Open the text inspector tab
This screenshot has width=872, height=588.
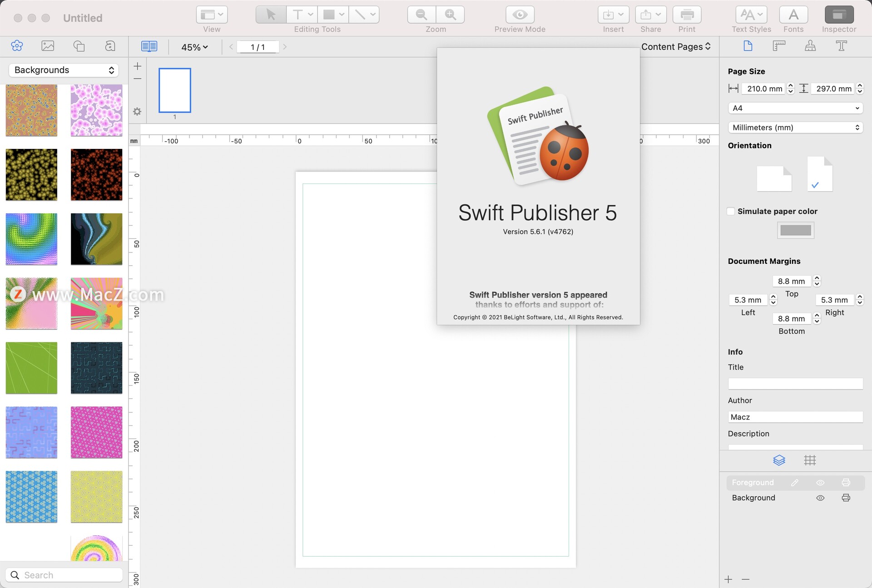(x=841, y=46)
